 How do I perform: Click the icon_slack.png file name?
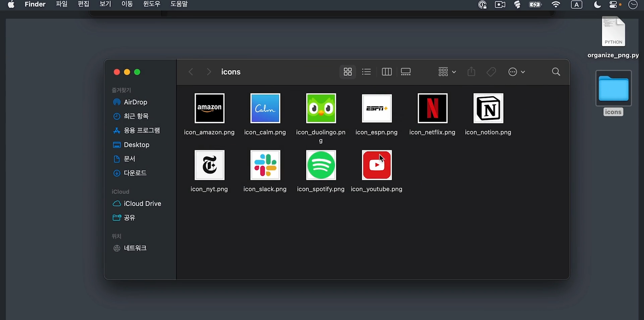click(x=265, y=189)
